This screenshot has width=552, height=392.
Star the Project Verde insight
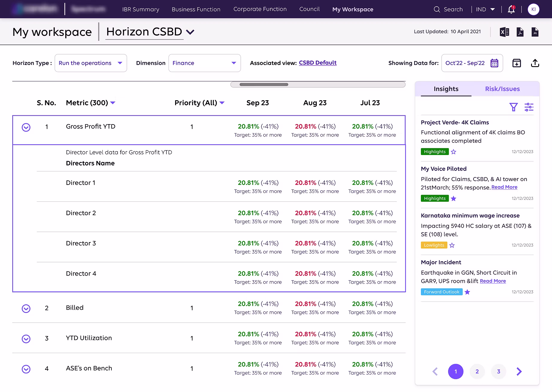click(x=454, y=152)
